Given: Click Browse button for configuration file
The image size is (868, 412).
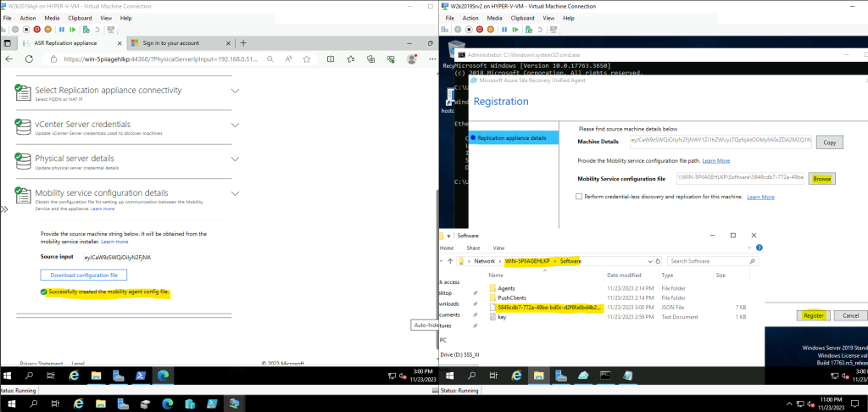Looking at the screenshot, I should 822,179.
